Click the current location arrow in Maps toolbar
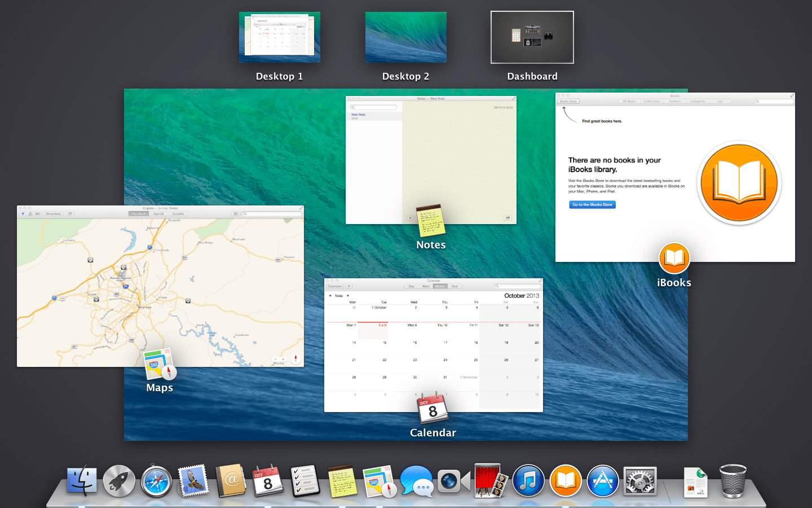812x508 pixels. click(x=23, y=214)
